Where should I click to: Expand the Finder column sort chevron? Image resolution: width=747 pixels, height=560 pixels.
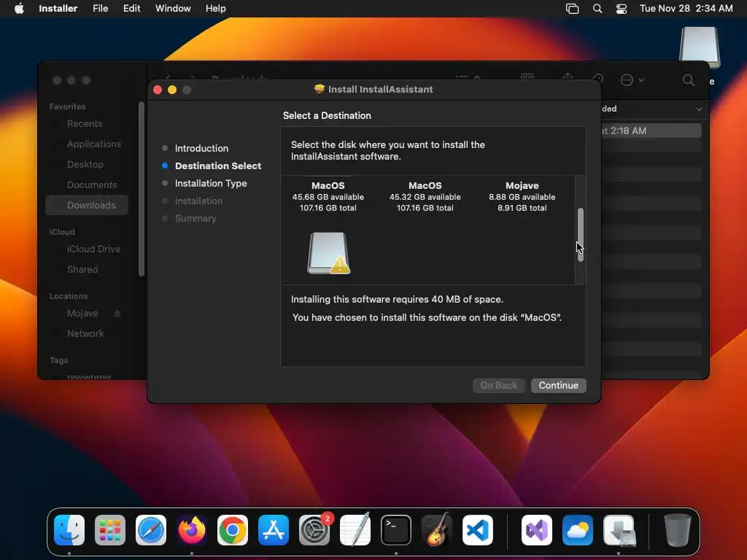pyautogui.click(x=699, y=109)
